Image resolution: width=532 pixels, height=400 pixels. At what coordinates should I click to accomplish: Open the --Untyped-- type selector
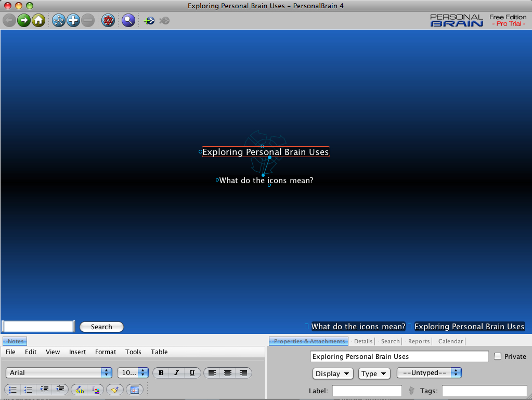[429, 373]
